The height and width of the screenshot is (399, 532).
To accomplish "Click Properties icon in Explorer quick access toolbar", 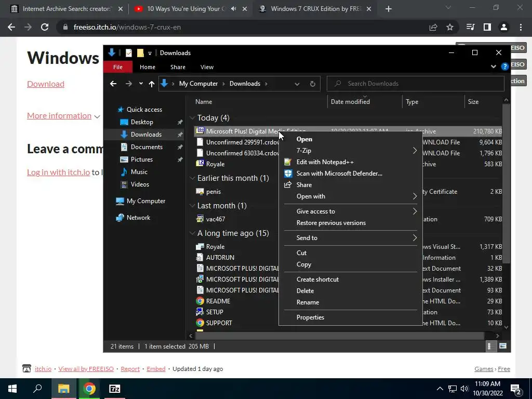I will click(x=129, y=53).
